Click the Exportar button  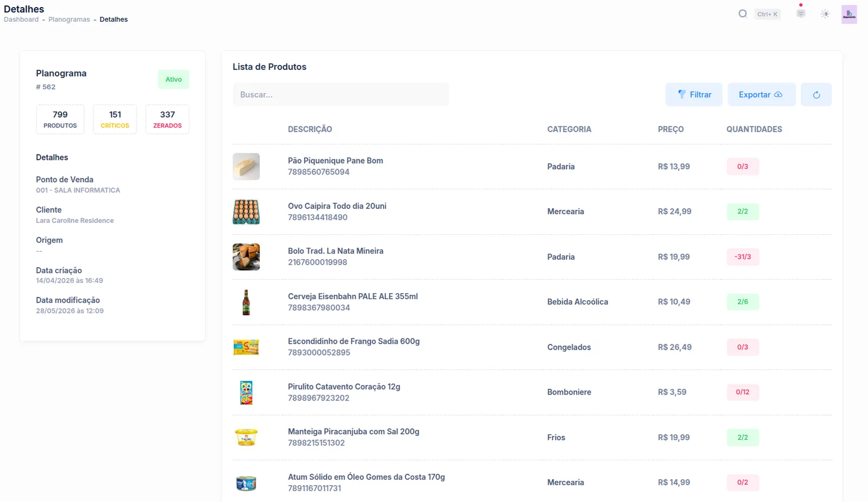click(762, 95)
